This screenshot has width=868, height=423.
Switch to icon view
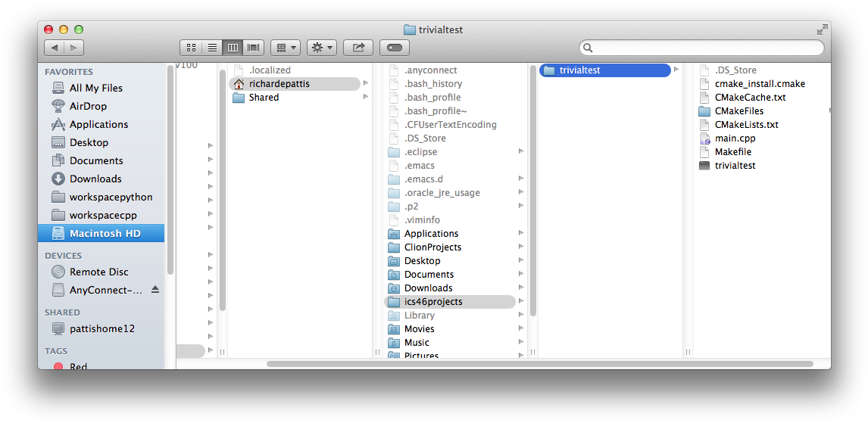click(191, 48)
